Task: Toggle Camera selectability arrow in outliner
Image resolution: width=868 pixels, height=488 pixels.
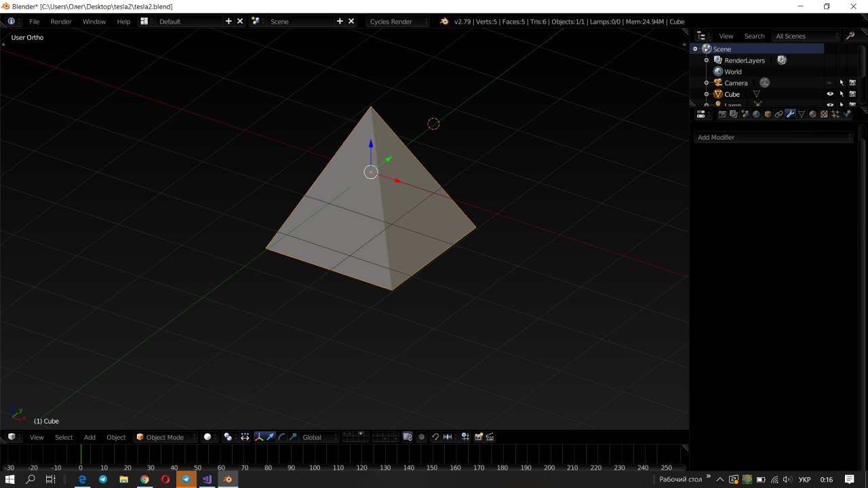Action: tap(842, 83)
